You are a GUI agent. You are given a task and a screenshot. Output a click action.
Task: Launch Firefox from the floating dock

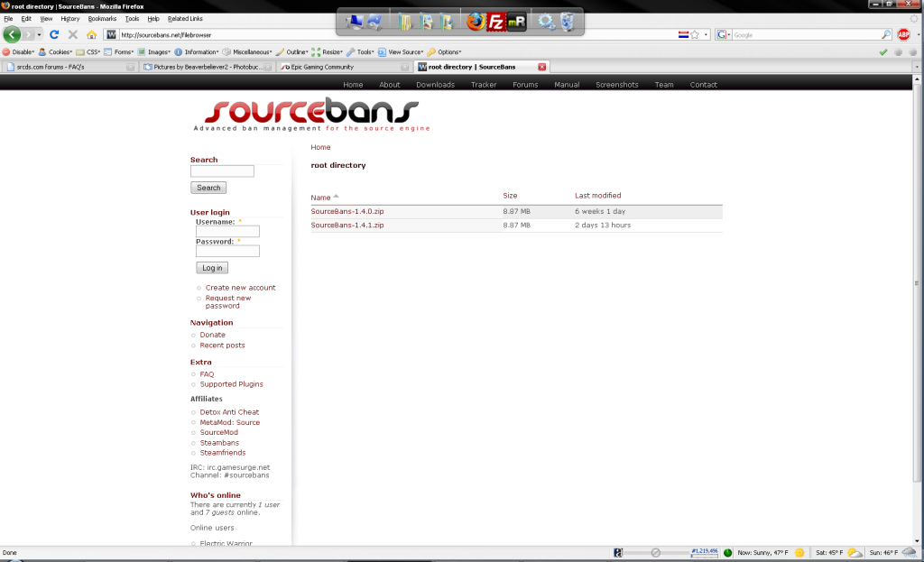pos(475,22)
